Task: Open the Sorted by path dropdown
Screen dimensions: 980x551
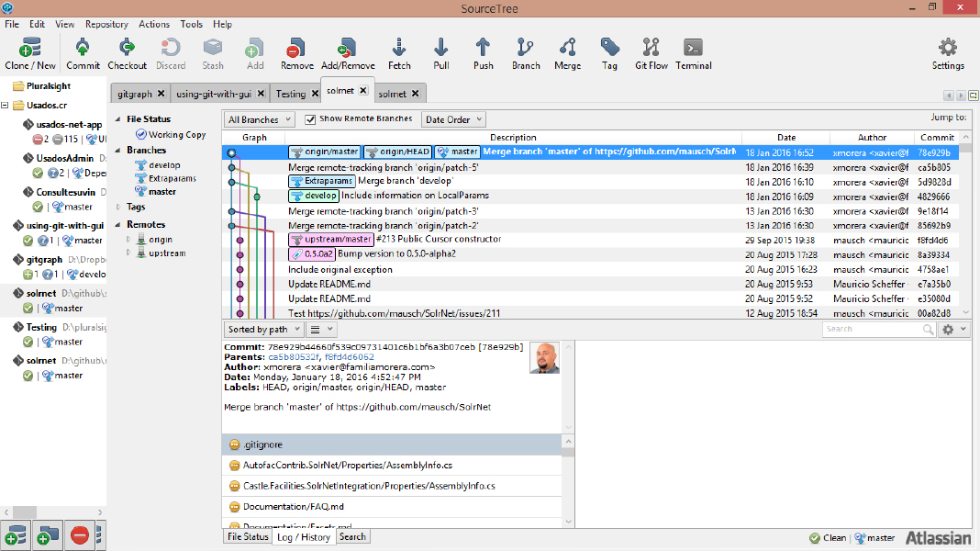Action: pyautogui.click(x=262, y=329)
